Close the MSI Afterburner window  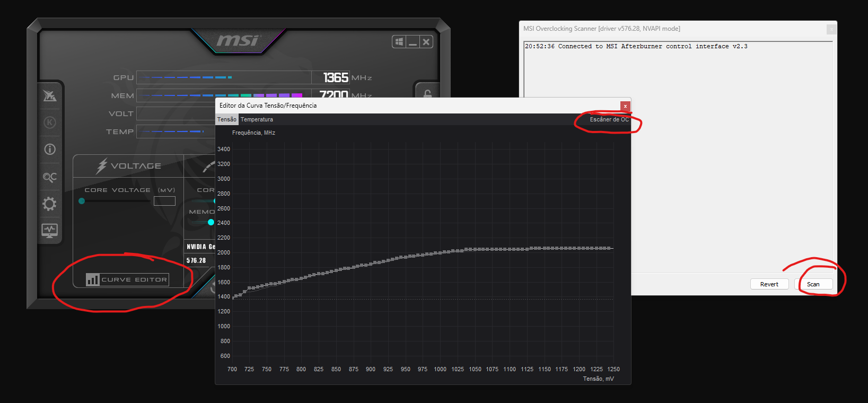pos(426,42)
